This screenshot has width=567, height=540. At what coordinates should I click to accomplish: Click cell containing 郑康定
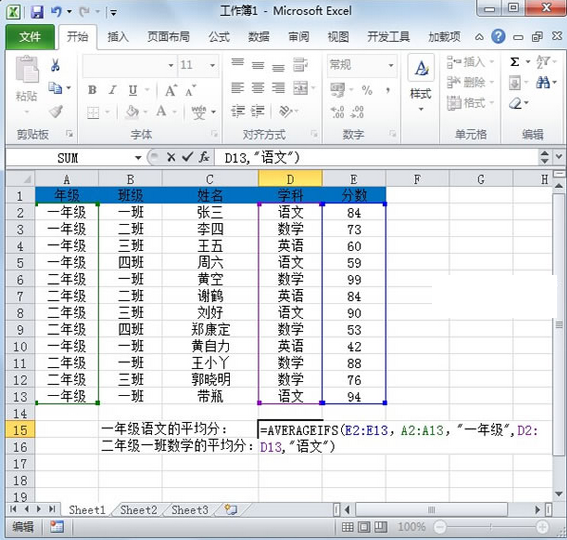coord(210,329)
